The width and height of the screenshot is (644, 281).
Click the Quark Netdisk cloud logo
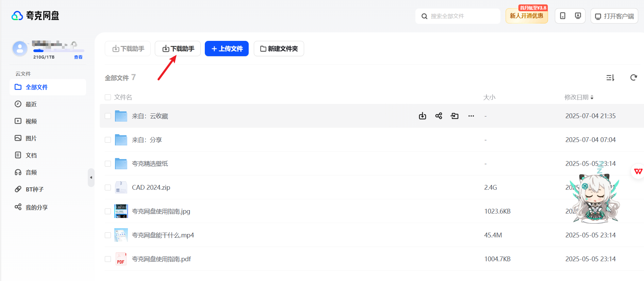point(17,16)
